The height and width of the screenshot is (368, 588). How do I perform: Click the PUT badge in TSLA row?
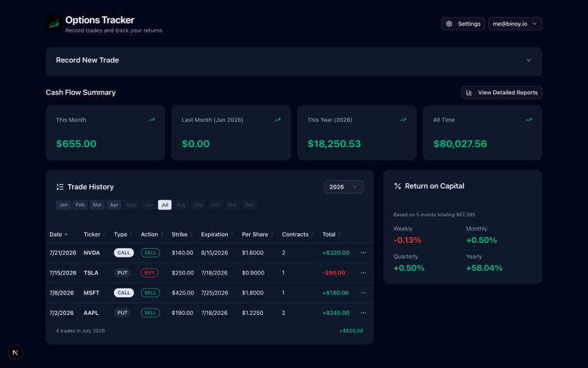point(122,272)
